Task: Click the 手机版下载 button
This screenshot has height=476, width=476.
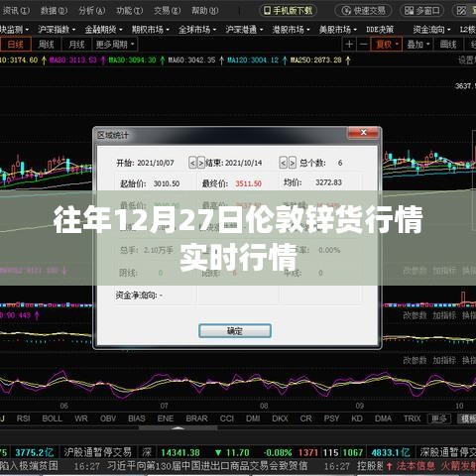Action: click(289, 11)
